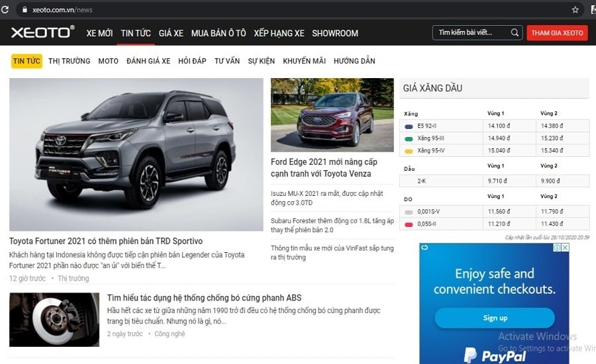Click the padlock site security icon
This screenshot has width=596, height=364.
[x=25, y=10]
